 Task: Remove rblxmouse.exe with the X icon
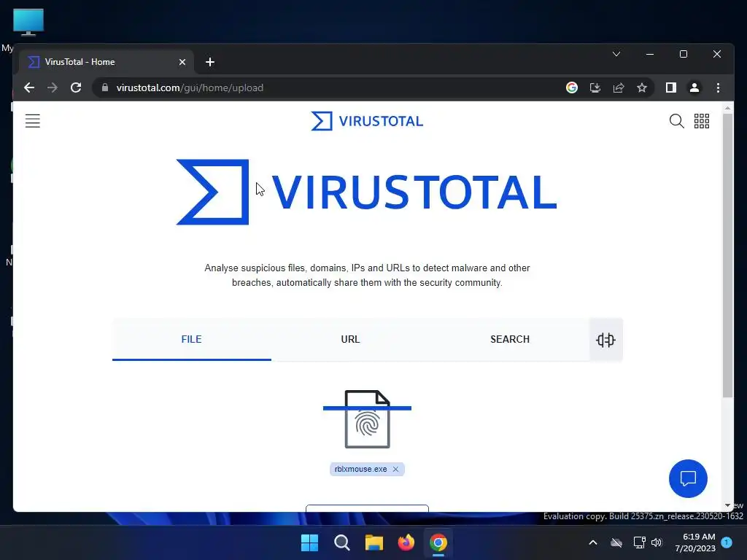395,469
